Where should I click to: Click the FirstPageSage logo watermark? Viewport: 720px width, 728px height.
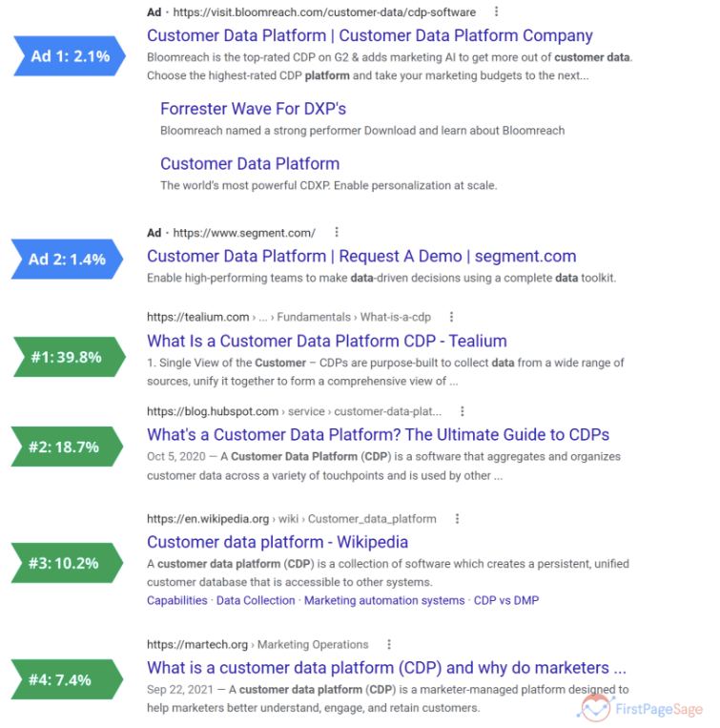642,706
